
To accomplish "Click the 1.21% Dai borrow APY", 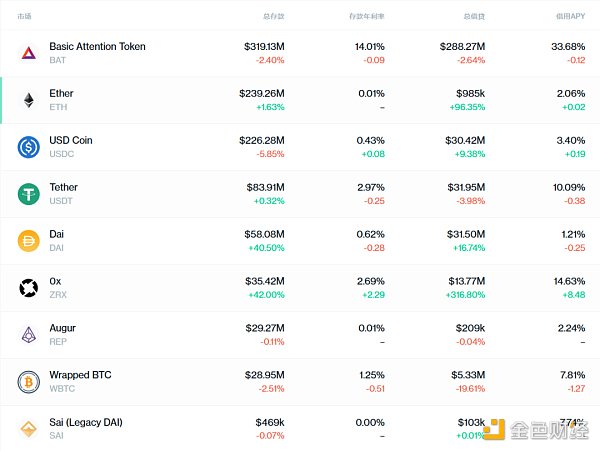I will pyautogui.click(x=573, y=234).
